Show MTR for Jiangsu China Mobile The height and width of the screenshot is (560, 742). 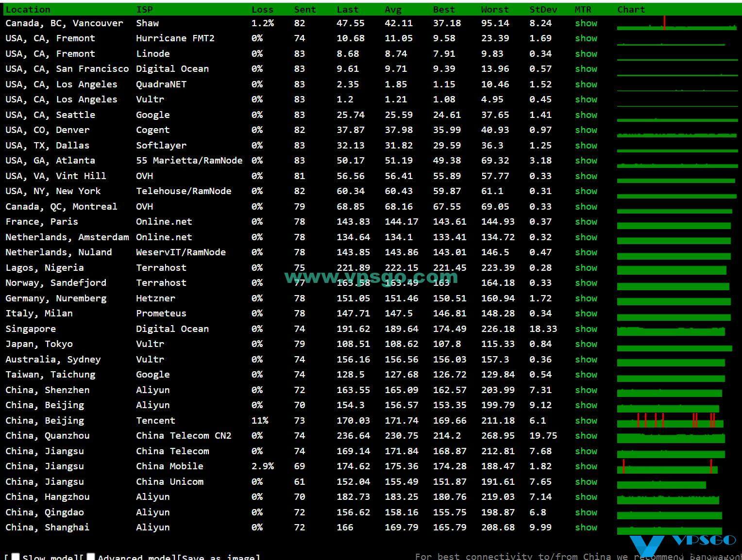pyautogui.click(x=586, y=466)
